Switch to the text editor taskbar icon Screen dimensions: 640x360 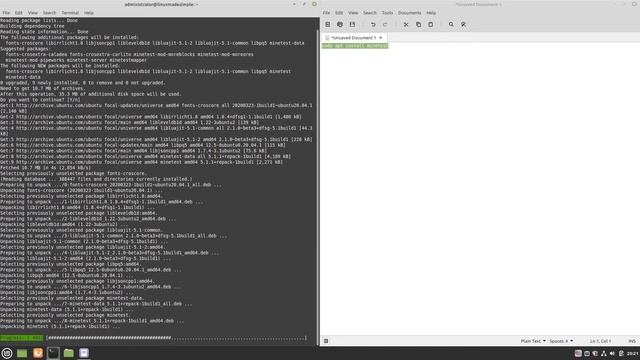(84, 353)
